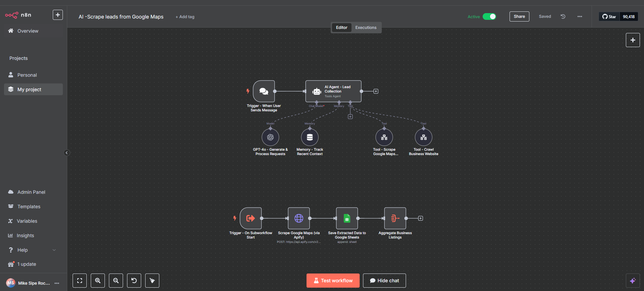Add node after AI Agent output

pos(376,91)
